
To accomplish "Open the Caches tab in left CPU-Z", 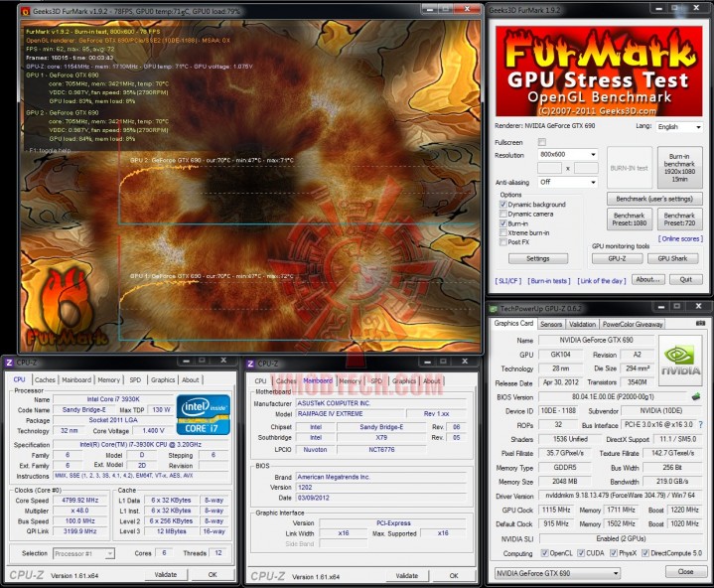I will click(45, 379).
